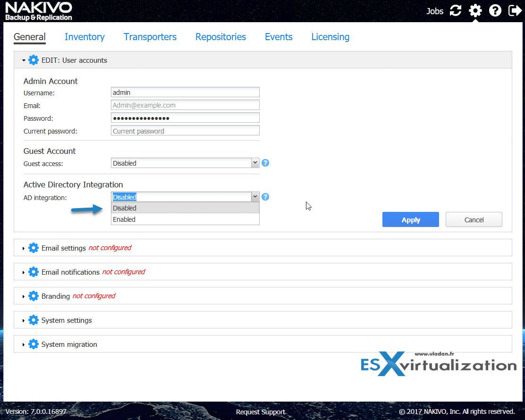Expand the Email settings section
Screen dimensions: 525x420
[x=24, y=248]
